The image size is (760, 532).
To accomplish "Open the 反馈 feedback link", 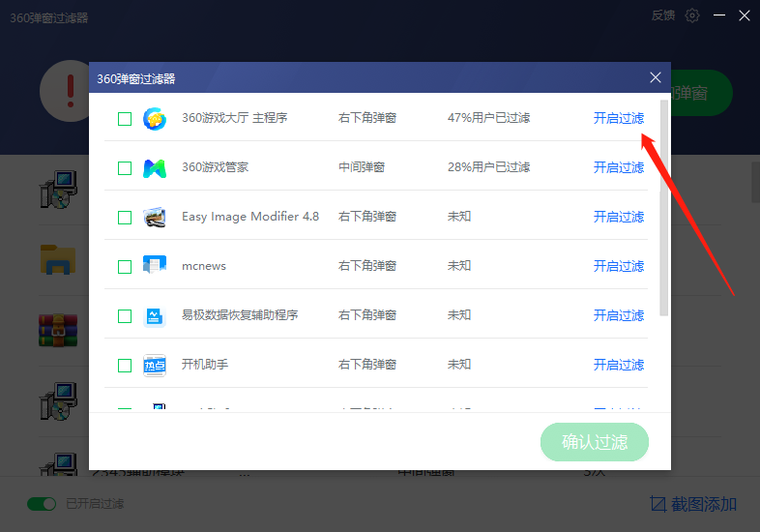I will click(662, 15).
